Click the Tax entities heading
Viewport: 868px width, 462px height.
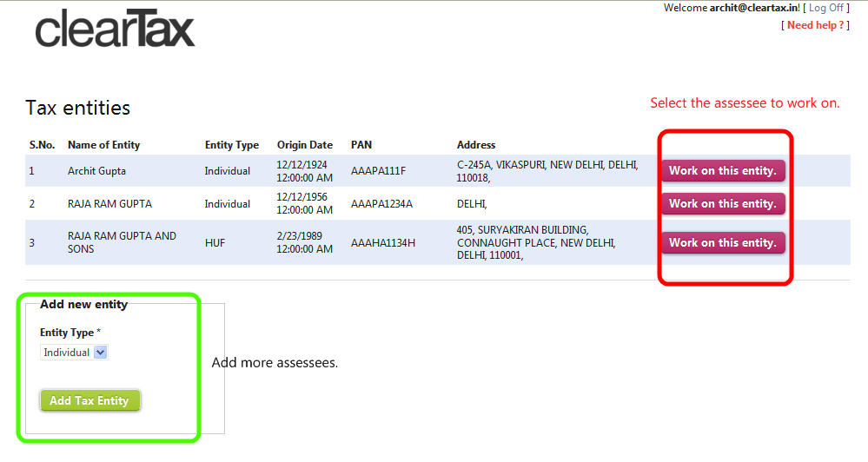(x=78, y=108)
